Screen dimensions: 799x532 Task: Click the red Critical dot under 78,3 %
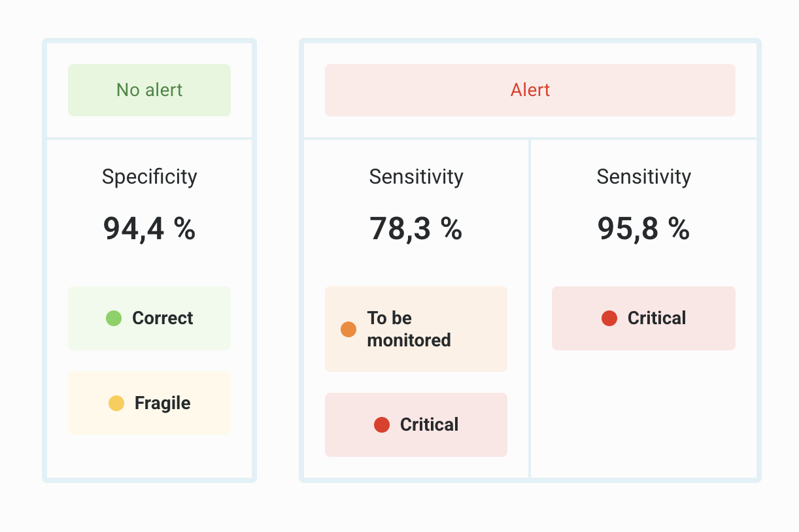[382, 425]
